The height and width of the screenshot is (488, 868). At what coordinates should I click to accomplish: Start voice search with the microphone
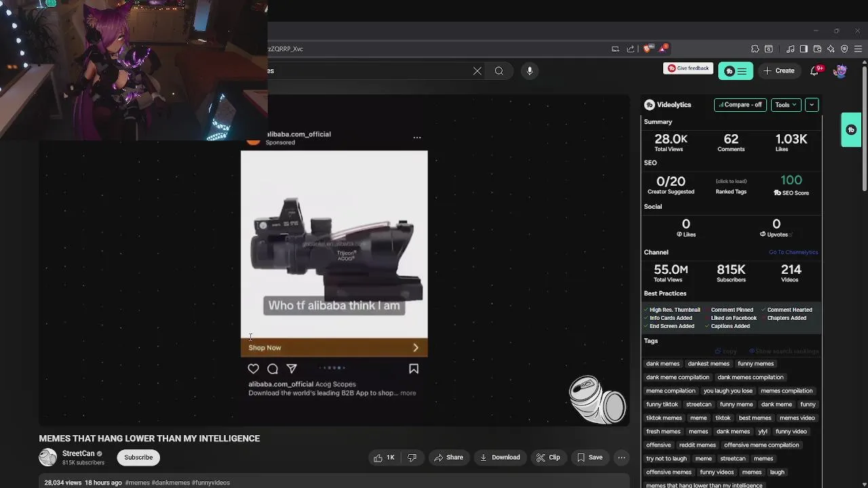tap(530, 70)
